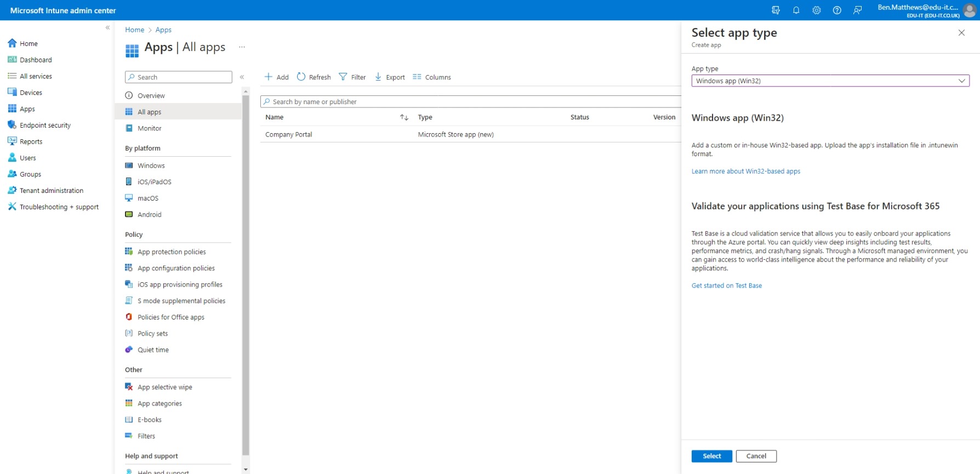Click Search by name or publisher field
This screenshot has width=980, height=474.
coord(471,102)
